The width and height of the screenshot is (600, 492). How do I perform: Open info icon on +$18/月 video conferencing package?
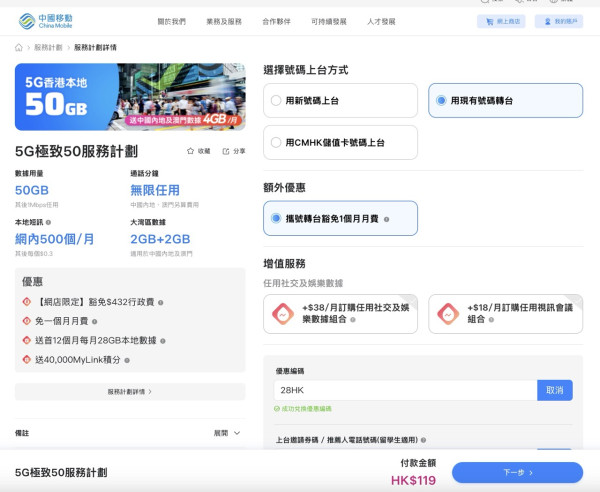point(491,319)
